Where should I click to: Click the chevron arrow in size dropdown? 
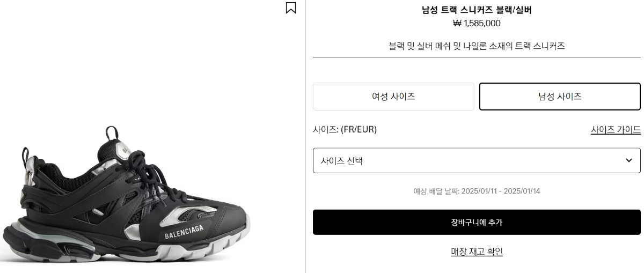[629, 160]
